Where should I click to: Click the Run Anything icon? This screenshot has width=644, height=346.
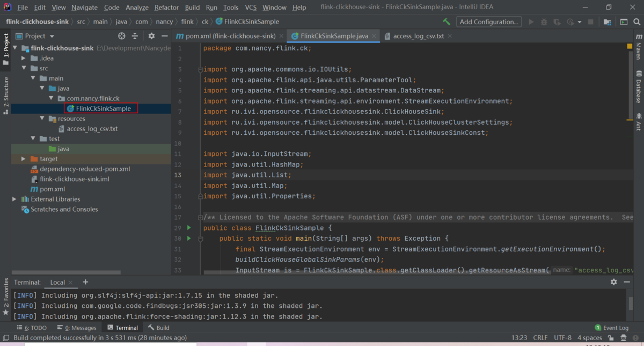[624, 22]
